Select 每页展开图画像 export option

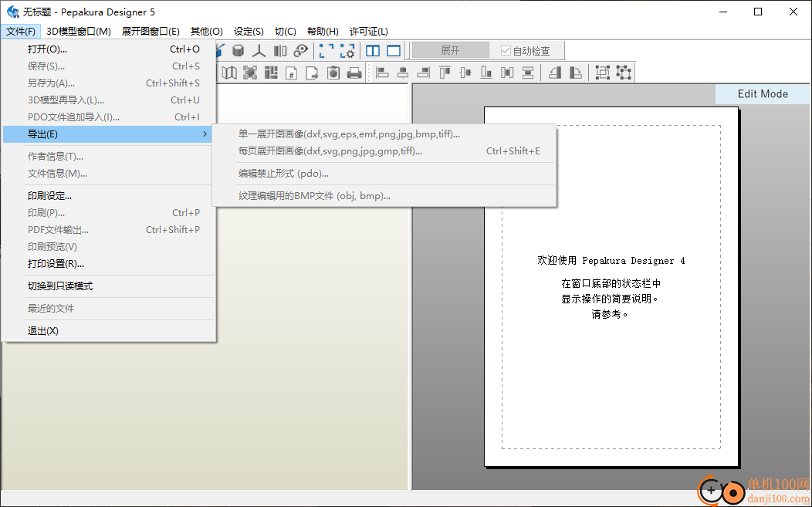pyautogui.click(x=384, y=151)
